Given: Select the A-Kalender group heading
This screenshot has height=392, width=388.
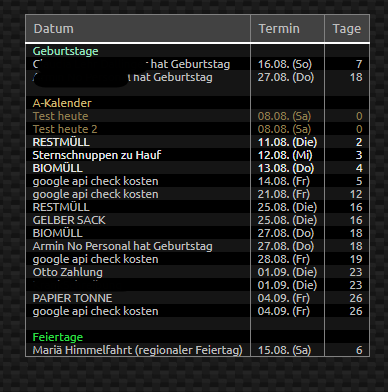Looking at the screenshot, I should coord(62,103).
